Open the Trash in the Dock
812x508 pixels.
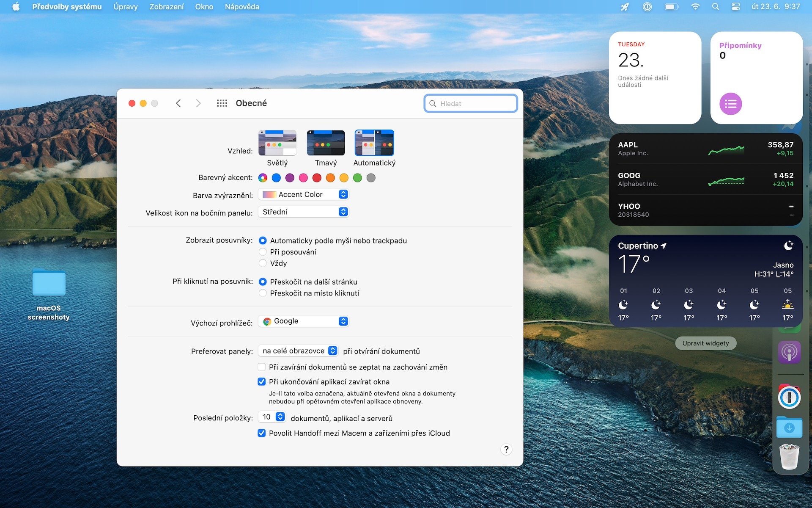click(x=789, y=456)
